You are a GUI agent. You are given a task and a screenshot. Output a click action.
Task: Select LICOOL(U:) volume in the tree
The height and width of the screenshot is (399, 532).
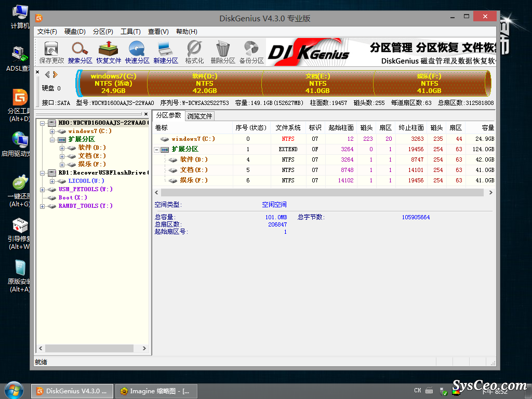[86, 181]
